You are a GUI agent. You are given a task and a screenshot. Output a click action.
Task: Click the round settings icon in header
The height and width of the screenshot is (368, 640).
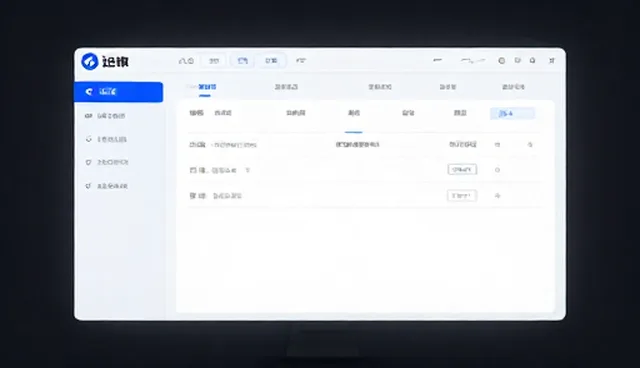point(502,60)
